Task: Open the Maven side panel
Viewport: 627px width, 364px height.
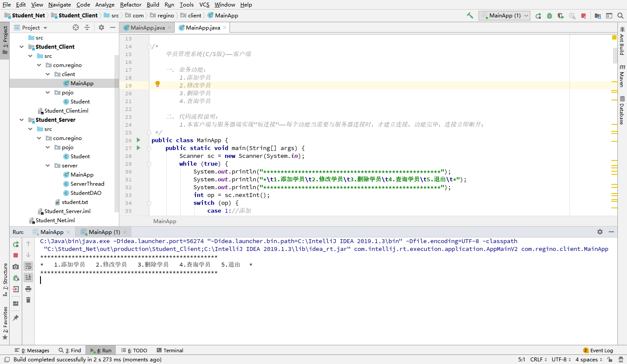Action: (622, 76)
